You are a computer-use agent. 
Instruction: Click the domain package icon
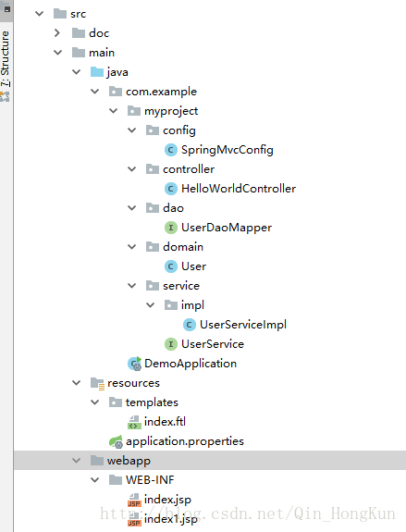[x=153, y=247]
